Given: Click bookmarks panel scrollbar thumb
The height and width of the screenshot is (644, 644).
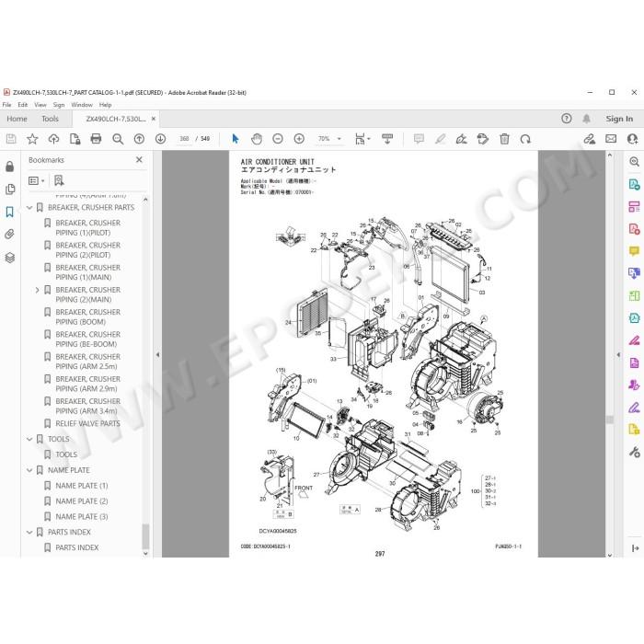Looking at the screenshot, I should click(145, 536).
